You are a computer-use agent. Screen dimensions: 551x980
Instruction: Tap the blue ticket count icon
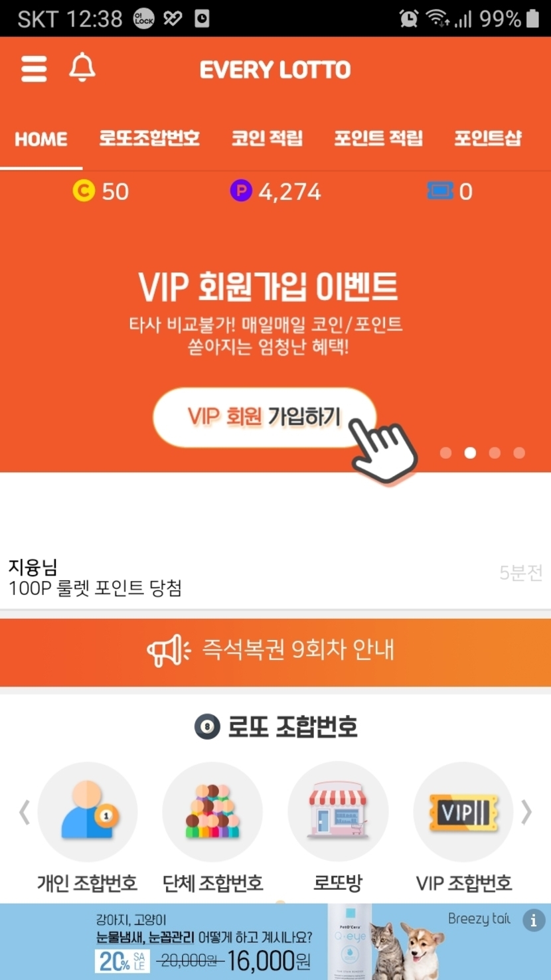click(x=440, y=191)
